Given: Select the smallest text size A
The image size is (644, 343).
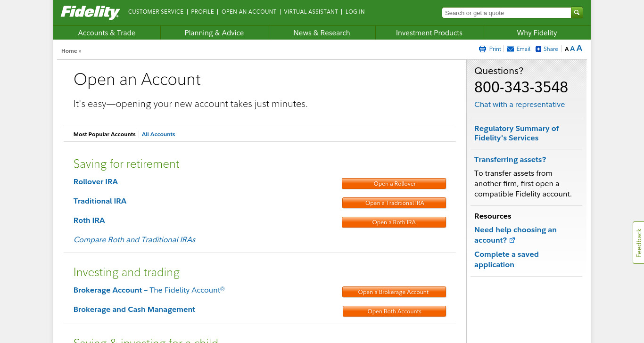Looking at the screenshot, I should tap(567, 49).
